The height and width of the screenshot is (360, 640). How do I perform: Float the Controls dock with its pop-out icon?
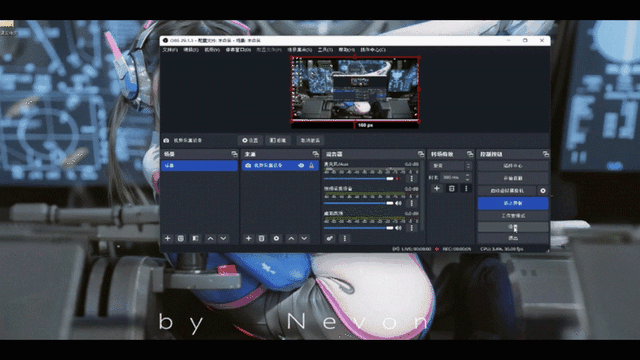pos(546,154)
